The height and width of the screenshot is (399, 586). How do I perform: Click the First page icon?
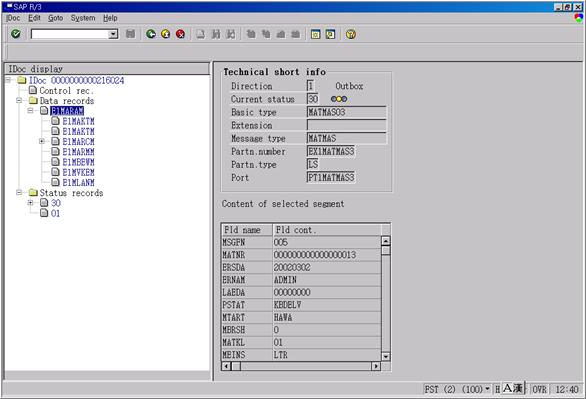(x=251, y=34)
